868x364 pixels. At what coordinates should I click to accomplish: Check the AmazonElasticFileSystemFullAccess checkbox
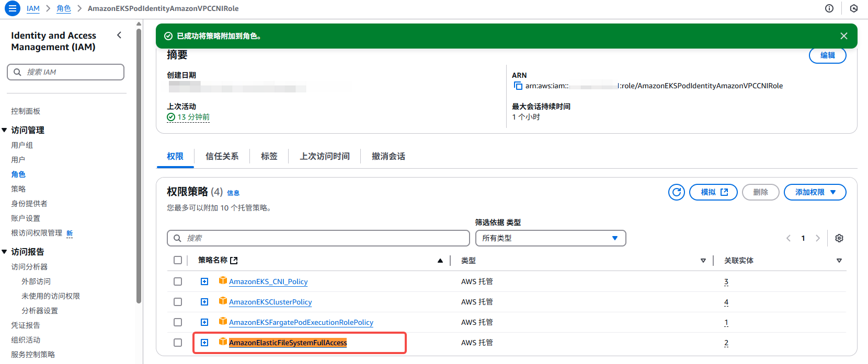178,343
